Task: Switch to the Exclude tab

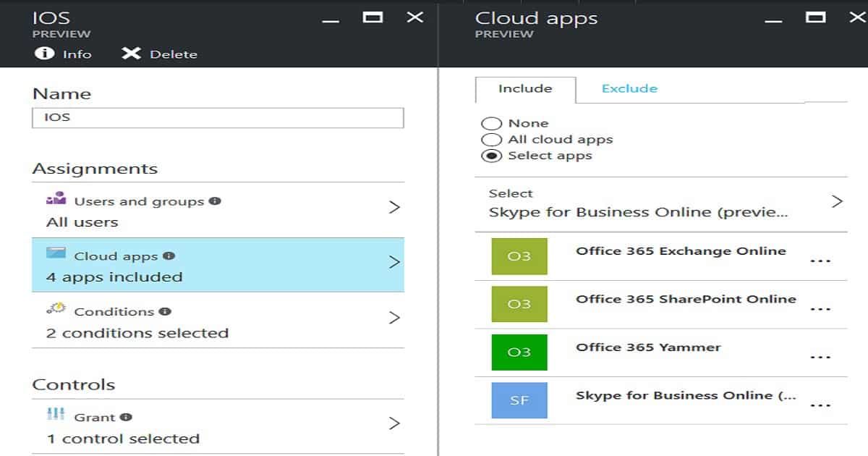Action: tap(629, 89)
